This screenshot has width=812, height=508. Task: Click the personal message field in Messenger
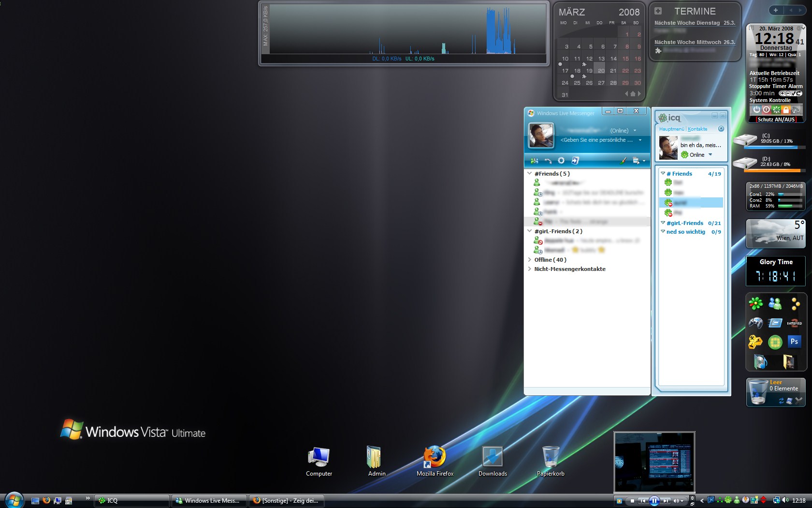click(597, 140)
